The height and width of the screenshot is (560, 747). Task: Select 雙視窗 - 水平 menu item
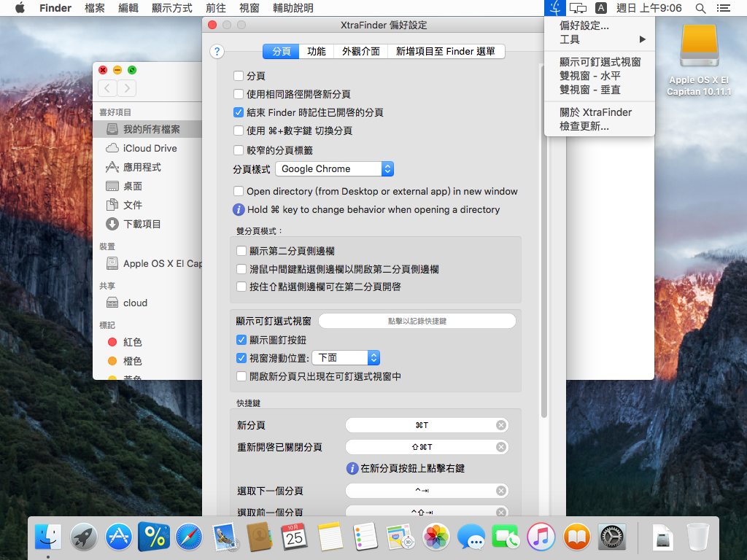[x=600, y=76]
